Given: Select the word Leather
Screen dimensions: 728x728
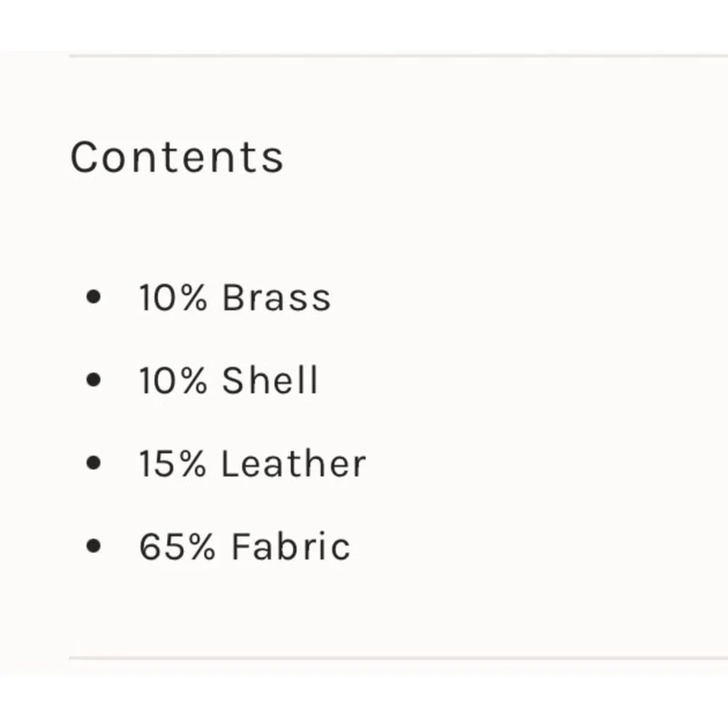Looking at the screenshot, I should 294,463.
